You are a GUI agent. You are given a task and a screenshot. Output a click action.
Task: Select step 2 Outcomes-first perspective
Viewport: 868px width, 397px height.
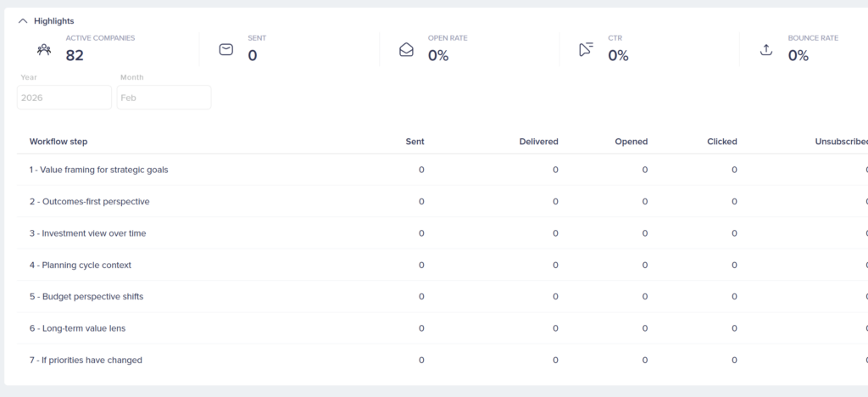(x=89, y=202)
